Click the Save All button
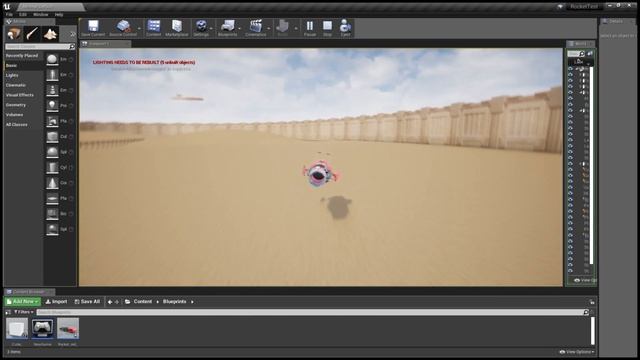The height and width of the screenshot is (360, 640). (87, 302)
